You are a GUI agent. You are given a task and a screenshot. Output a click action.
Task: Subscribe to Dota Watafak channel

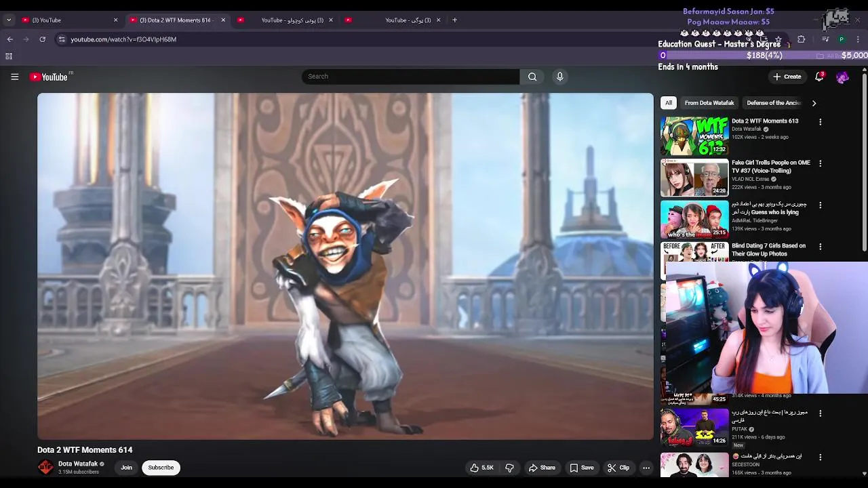click(x=161, y=468)
